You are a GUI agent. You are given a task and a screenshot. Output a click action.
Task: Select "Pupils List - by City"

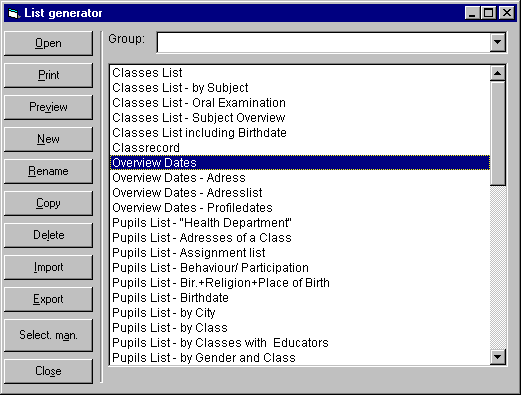pyautogui.click(x=300, y=313)
